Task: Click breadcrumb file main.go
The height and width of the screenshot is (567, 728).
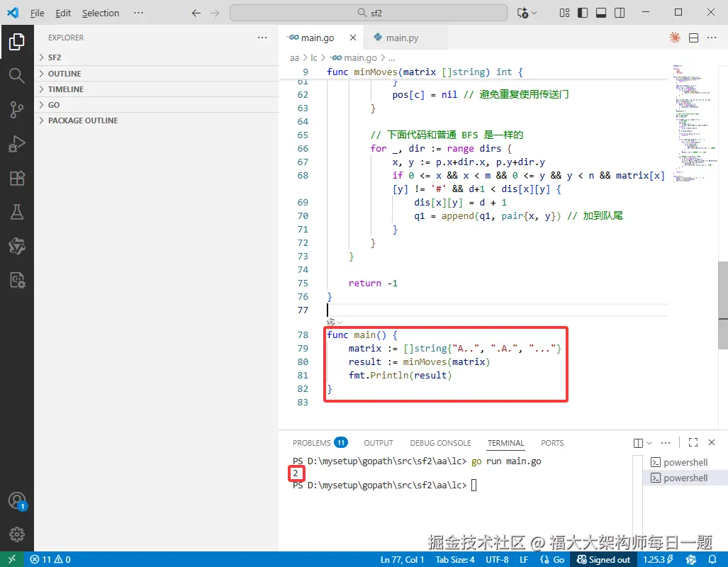Action: (x=353, y=58)
